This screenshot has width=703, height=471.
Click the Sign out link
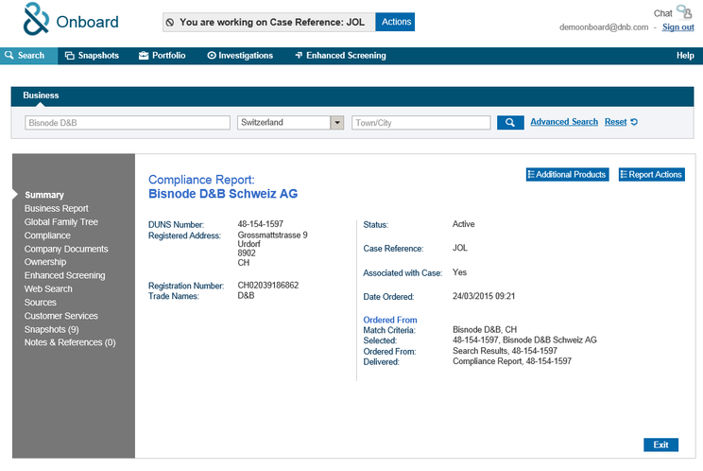678,27
